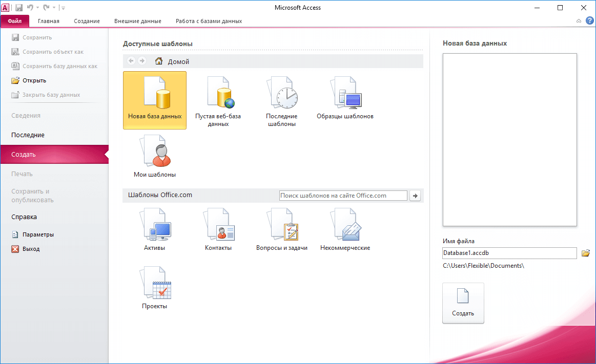Click the Доступные шаблоны heading
The height and width of the screenshot is (364, 596).
click(158, 44)
